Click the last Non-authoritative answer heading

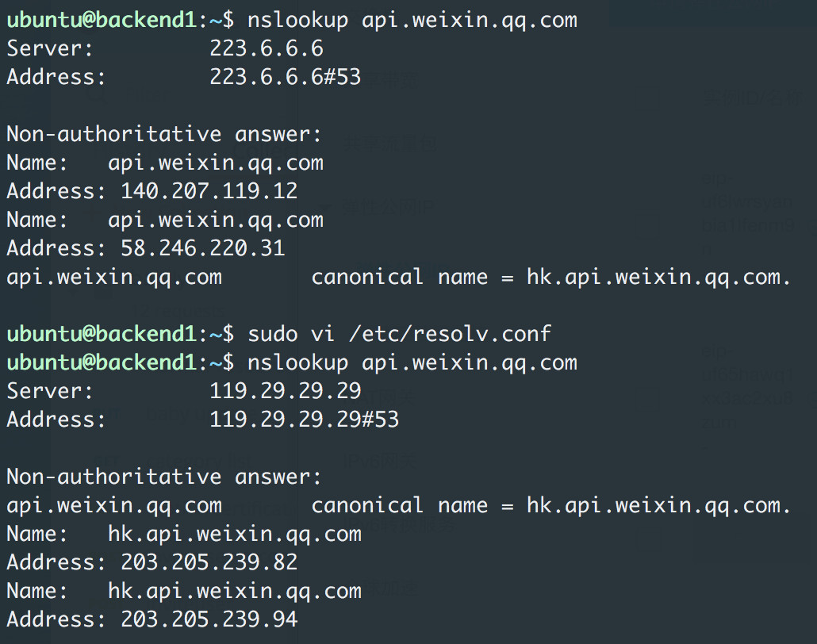[164, 477]
